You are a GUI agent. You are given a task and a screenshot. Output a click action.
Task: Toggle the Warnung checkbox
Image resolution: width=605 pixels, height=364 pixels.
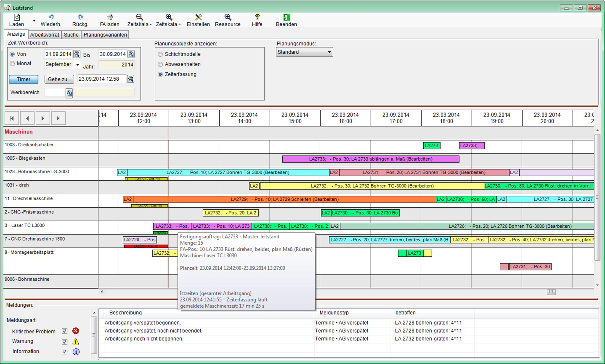(x=64, y=342)
